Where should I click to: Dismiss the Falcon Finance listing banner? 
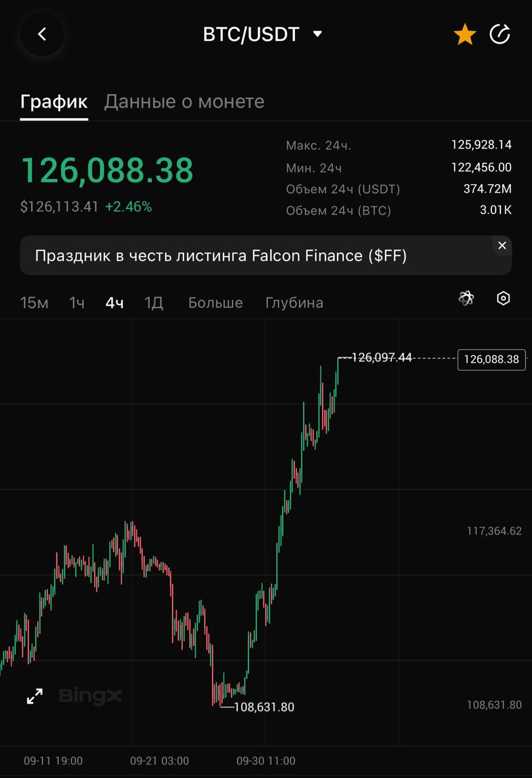(x=502, y=246)
